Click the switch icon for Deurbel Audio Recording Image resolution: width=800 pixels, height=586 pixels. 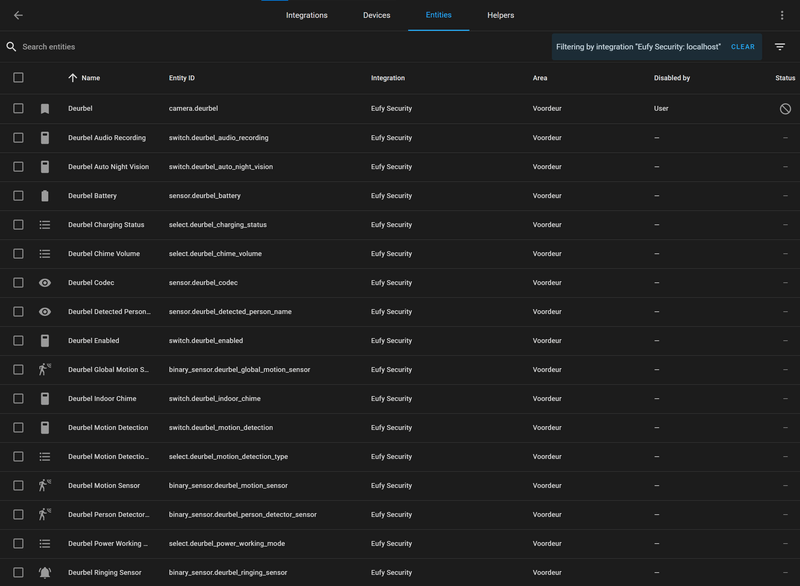coord(45,138)
